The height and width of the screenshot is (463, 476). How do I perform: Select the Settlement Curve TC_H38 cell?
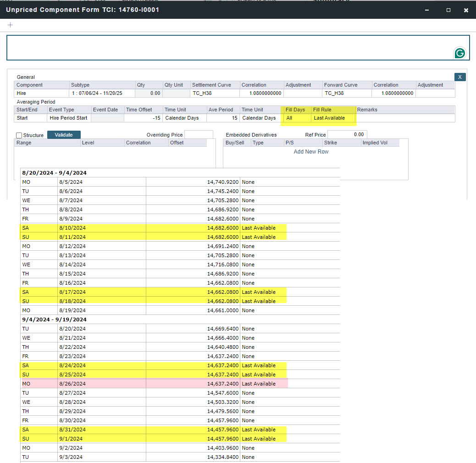pyautogui.click(x=215, y=94)
